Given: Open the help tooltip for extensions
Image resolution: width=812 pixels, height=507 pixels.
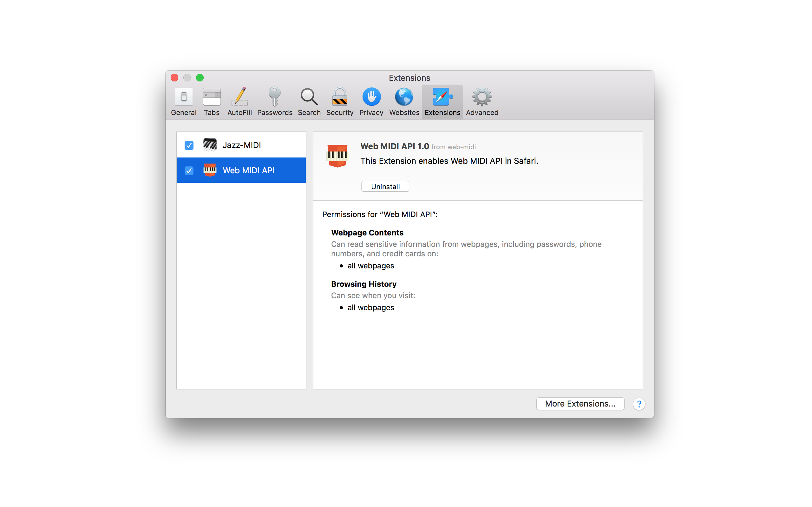Looking at the screenshot, I should (x=639, y=404).
